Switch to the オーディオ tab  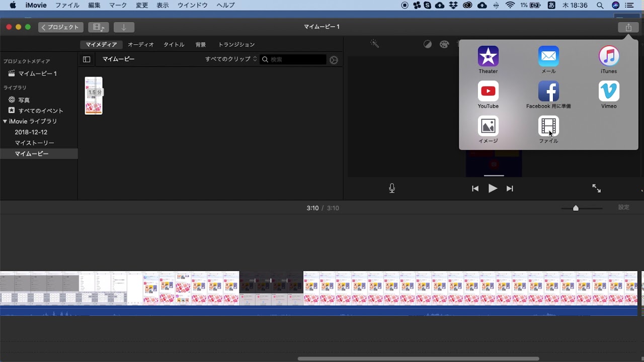(141, 45)
